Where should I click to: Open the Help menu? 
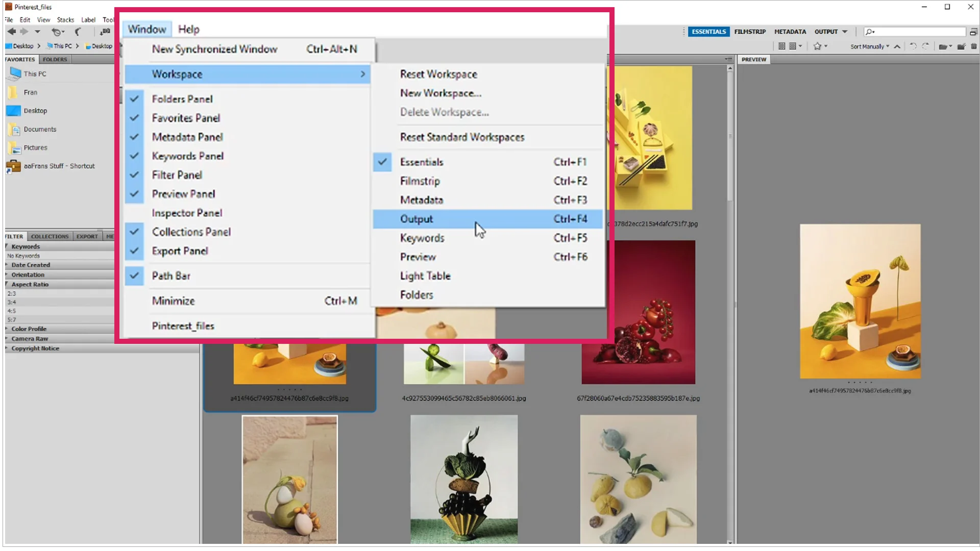coord(188,29)
